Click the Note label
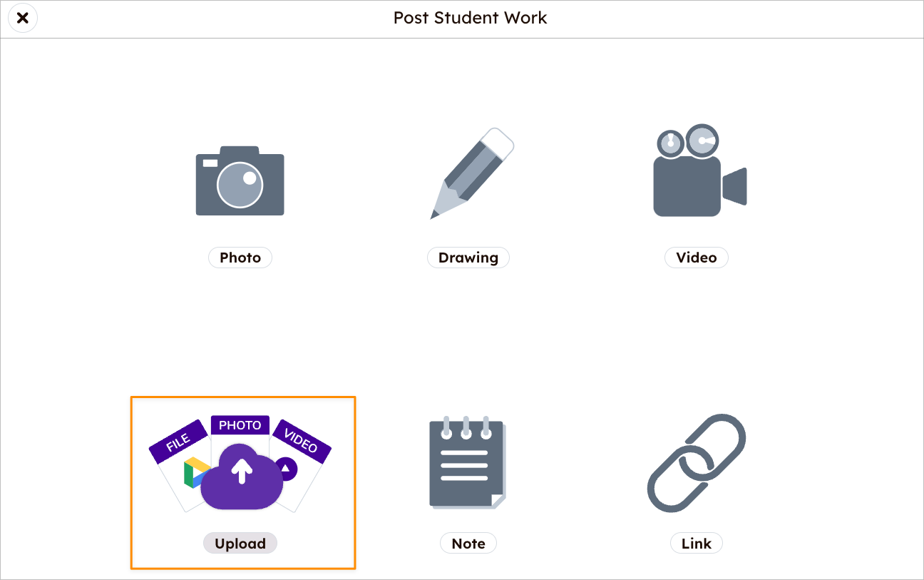924x580 pixels. [x=468, y=543]
